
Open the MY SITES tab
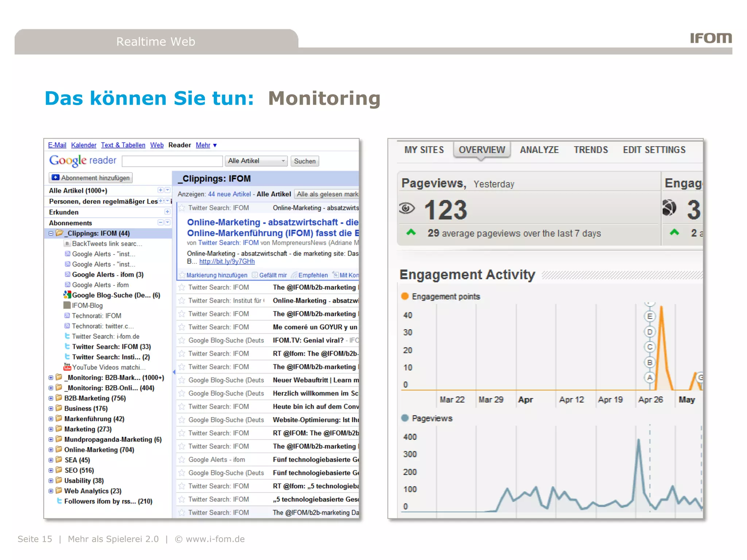pyautogui.click(x=424, y=150)
